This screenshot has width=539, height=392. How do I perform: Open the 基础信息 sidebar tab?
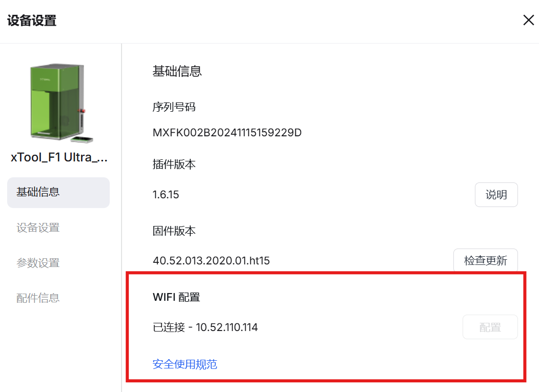[x=58, y=192]
